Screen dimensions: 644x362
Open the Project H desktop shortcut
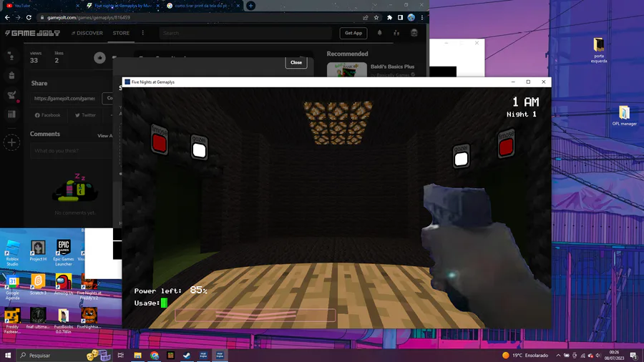38,251
